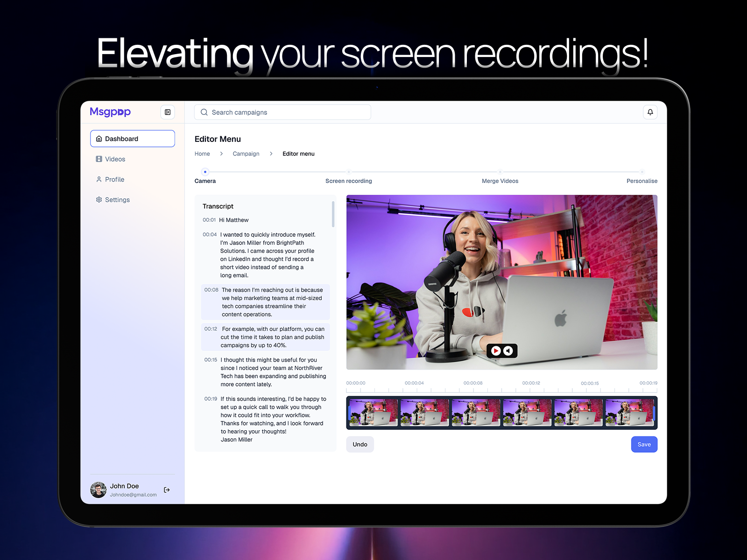Screen dimensions: 747x560
Task: Click the Personalise progress dot
Action: tap(642, 172)
